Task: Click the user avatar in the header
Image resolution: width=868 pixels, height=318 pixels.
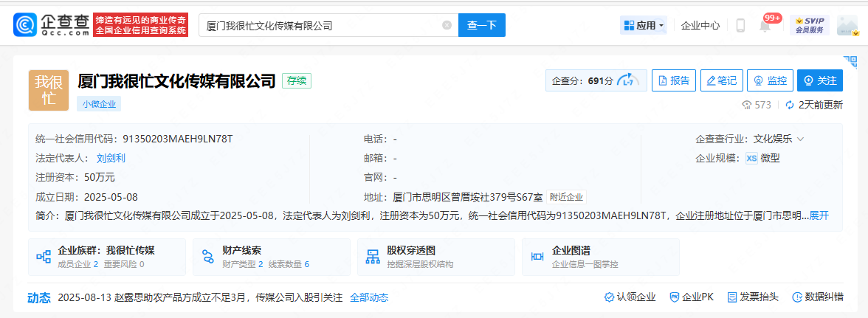Action: click(847, 25)
